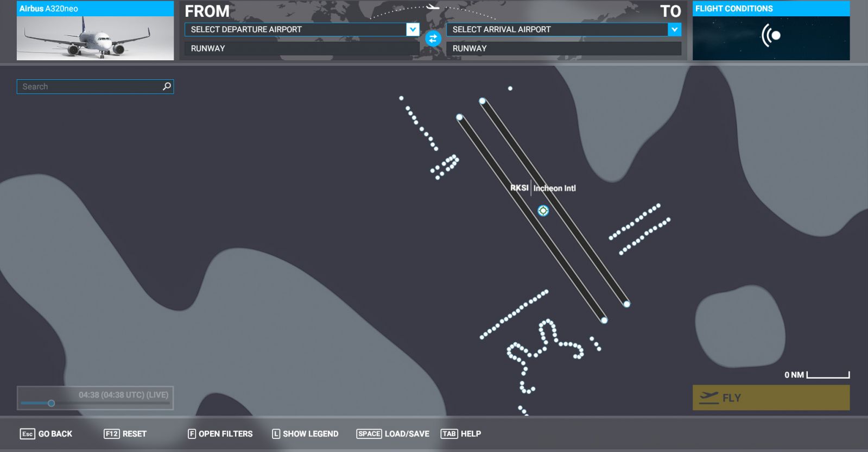Click the swap departure and arrival icon

[433, 39]
